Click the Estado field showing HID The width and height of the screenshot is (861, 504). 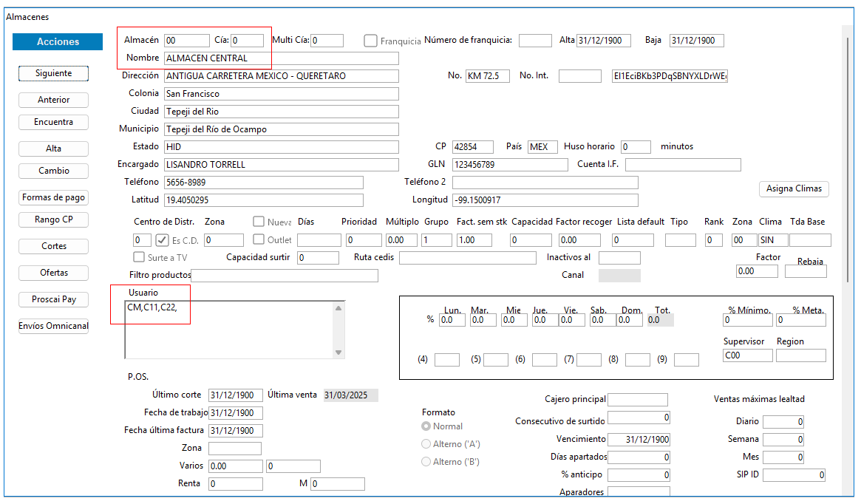click(x=281, y=146)
